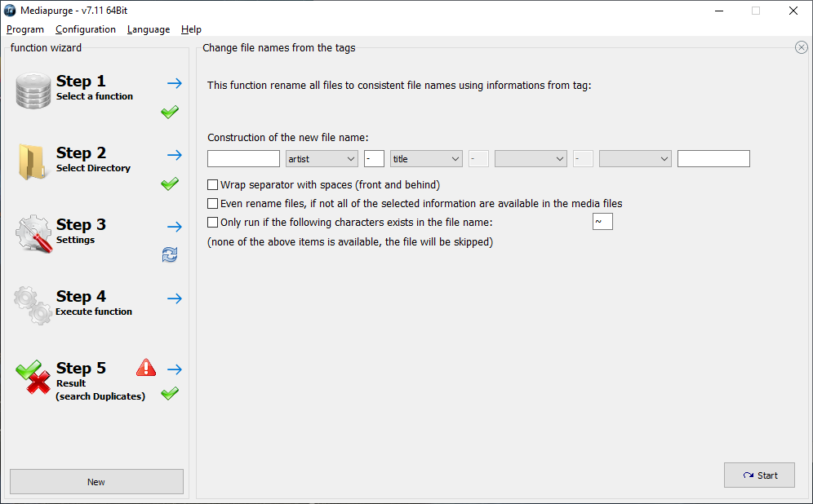Click the Step 3 settings gear icon
Image resolution: width=813 pixels, height=504 pixels.
coord(33,233)
